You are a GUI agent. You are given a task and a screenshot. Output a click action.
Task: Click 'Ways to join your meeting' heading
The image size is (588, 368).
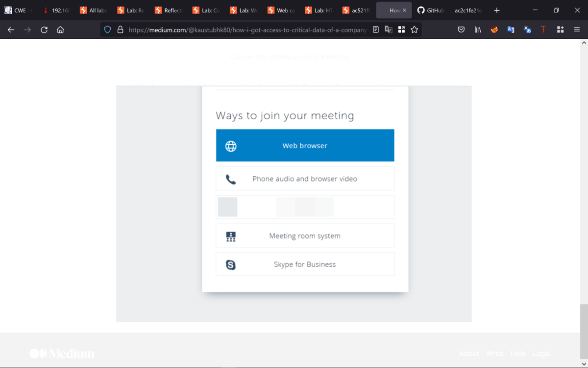coord(285,116)
